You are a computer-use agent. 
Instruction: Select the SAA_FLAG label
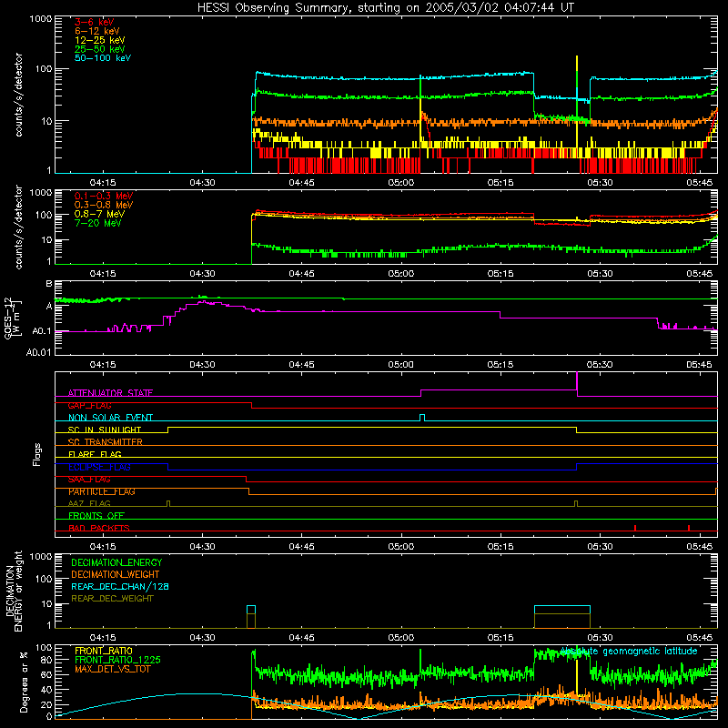[x=89, y=480]
